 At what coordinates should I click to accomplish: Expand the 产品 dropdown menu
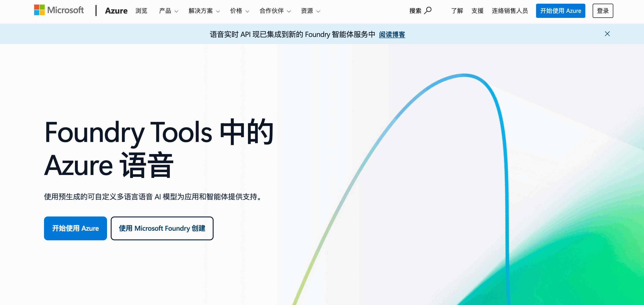[x=168, y=11]
